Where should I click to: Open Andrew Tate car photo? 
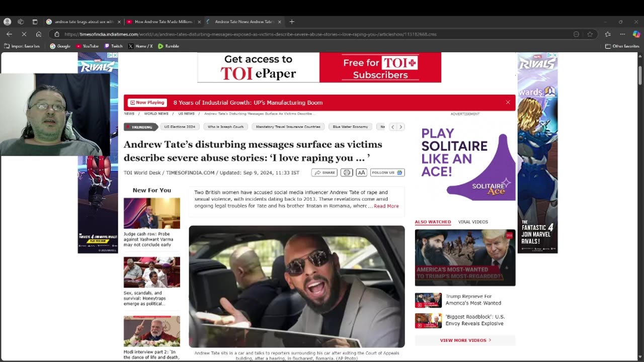pos(297,286)
